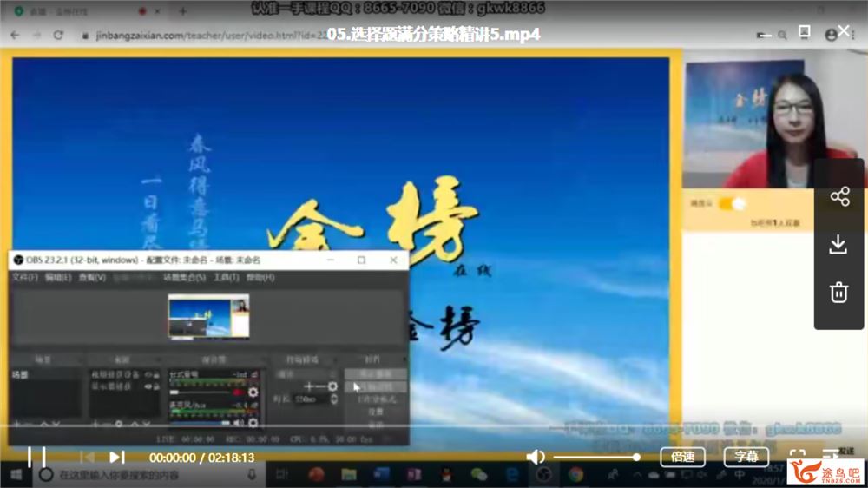Open OBS 查看(V) menu
868x488 pixels.
(x=92, y=277)
